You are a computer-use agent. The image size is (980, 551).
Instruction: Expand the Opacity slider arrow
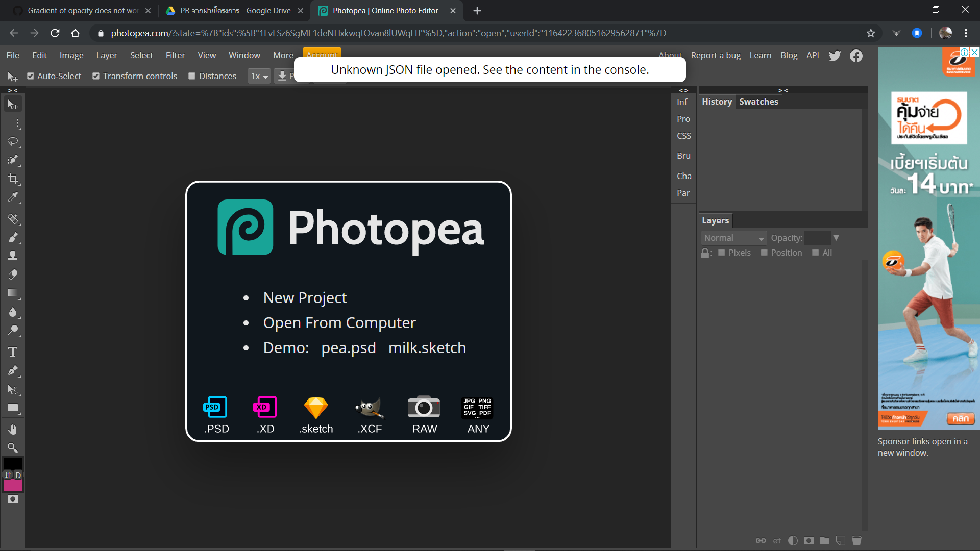(836, 238)
